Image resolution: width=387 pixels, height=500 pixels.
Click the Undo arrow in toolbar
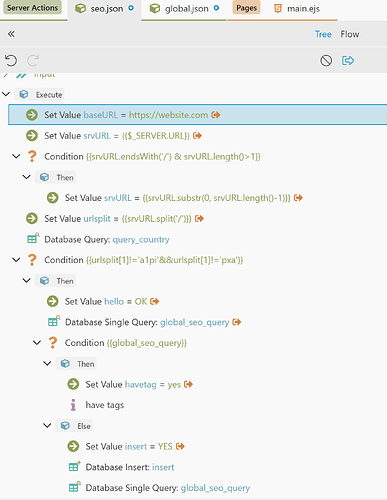[11, 61]
